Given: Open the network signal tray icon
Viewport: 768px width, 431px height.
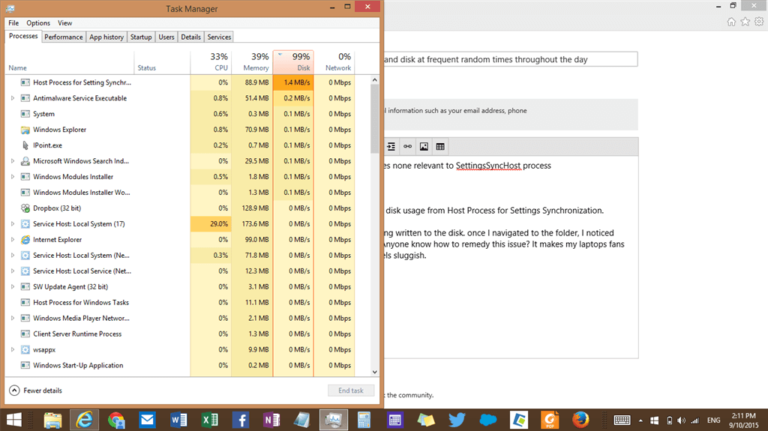Looking at the screenshot, I should (695, 421).
